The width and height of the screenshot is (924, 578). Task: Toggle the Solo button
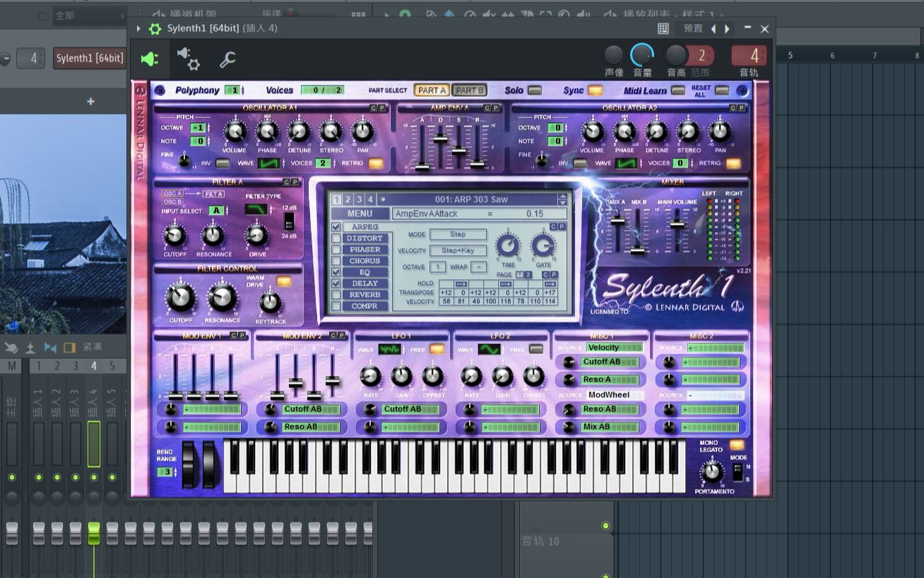(535, 90)
